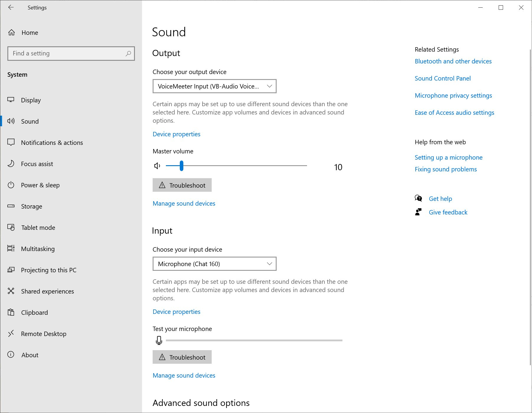Click the Power & sleep icon
532x413 pixels.
coord(11,185)
